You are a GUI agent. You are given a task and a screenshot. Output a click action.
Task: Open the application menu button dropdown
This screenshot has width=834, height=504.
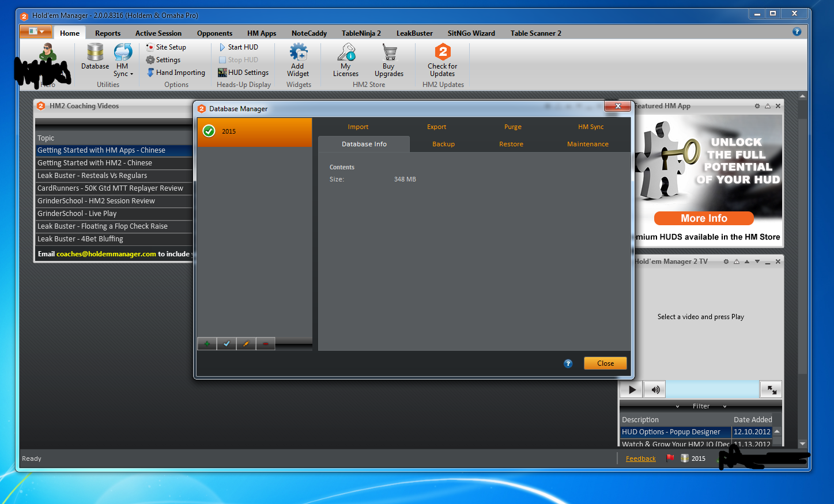pos(36,32)
